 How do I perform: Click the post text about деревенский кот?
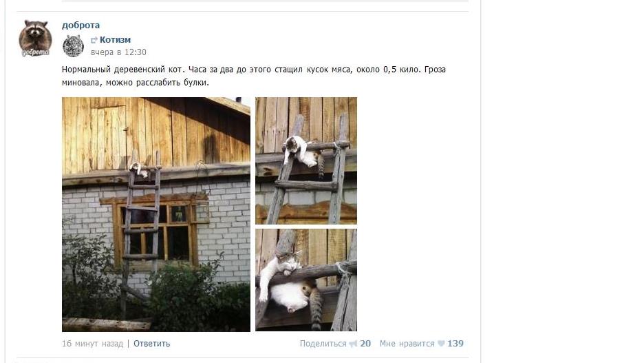coord(254,76)
